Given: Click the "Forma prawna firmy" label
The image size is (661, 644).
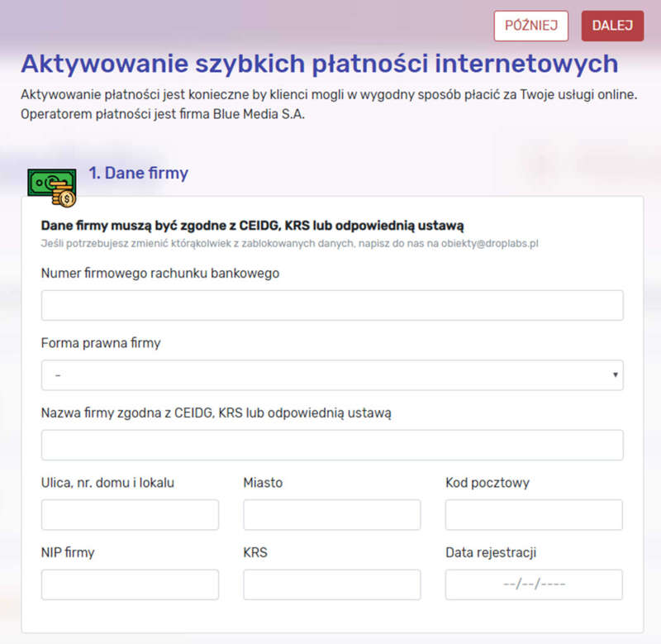Looking at the screenshot, I should pyautogui.click(x=101, y=343).
